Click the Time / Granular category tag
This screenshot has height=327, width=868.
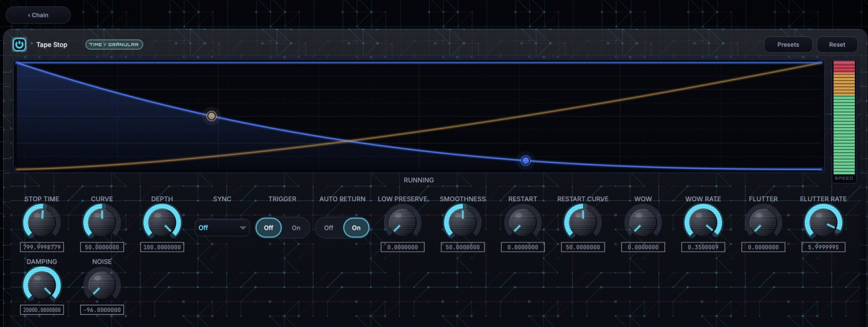[114, 45]
